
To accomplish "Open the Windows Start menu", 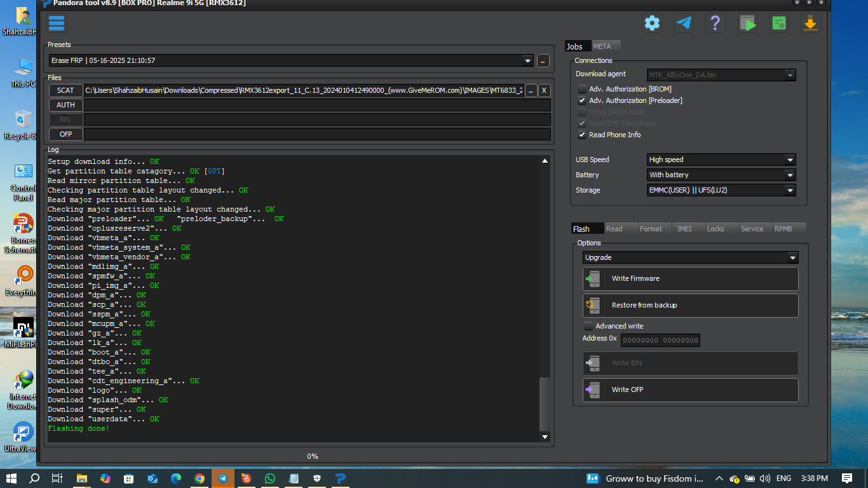I will coord(11,478).
